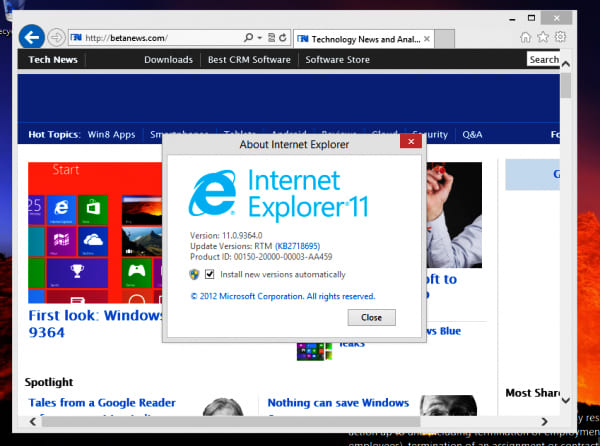Open the Software Store menu item
Screen dimensions: 600x446
pos(338,60)
